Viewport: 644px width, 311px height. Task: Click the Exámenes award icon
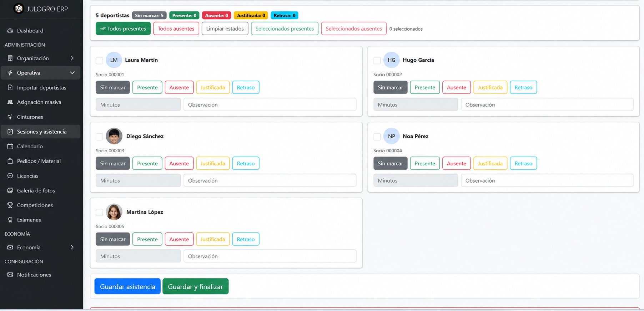click(x=10, y=220)
